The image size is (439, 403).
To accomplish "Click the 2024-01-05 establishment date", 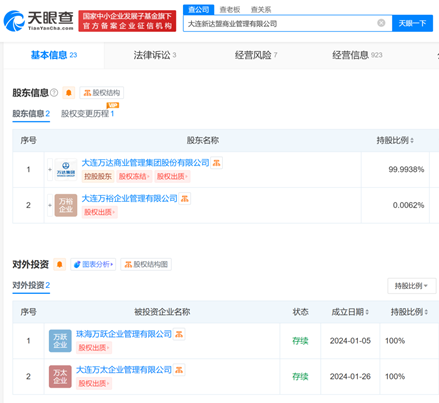I will [350, 341].
